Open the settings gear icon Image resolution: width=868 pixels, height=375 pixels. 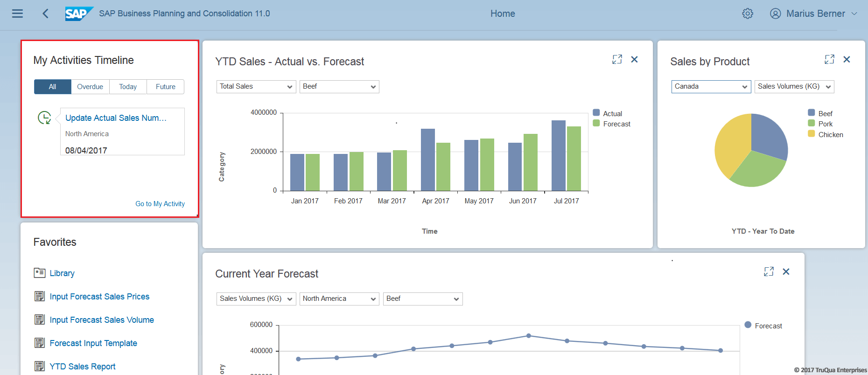tap(748, 14)
